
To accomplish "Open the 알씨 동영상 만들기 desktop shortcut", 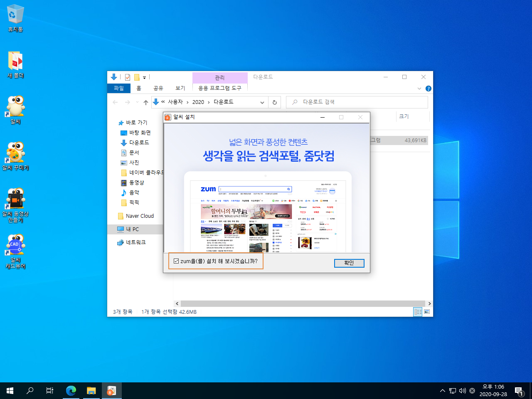I will click(x=15, y=205).
